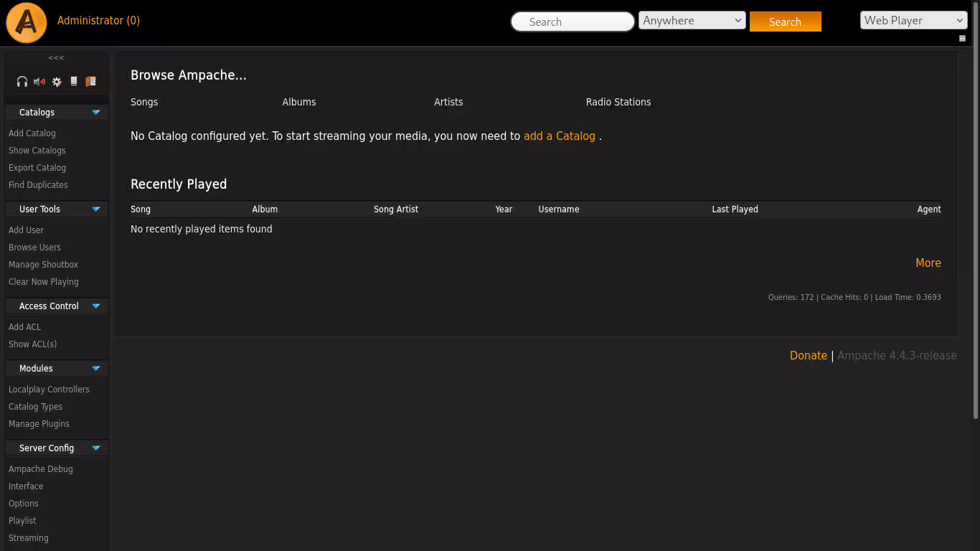
Task: Click the orange Search button
Action: [785, 22]
